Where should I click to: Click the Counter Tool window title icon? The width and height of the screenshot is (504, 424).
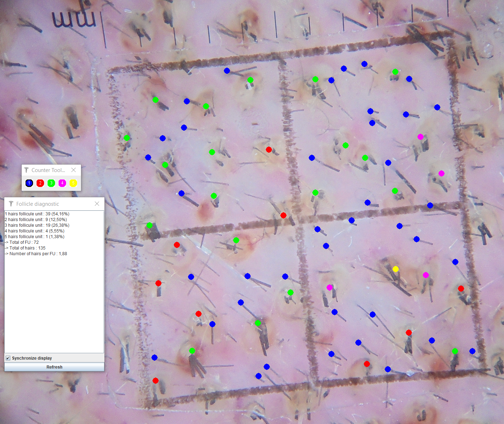(x=26, y=170)
